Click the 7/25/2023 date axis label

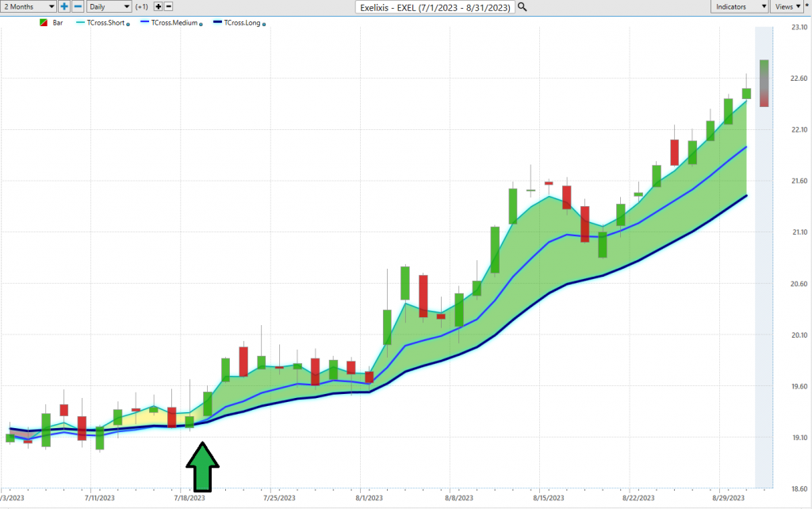pyautogui.click(x=280, y=498)
